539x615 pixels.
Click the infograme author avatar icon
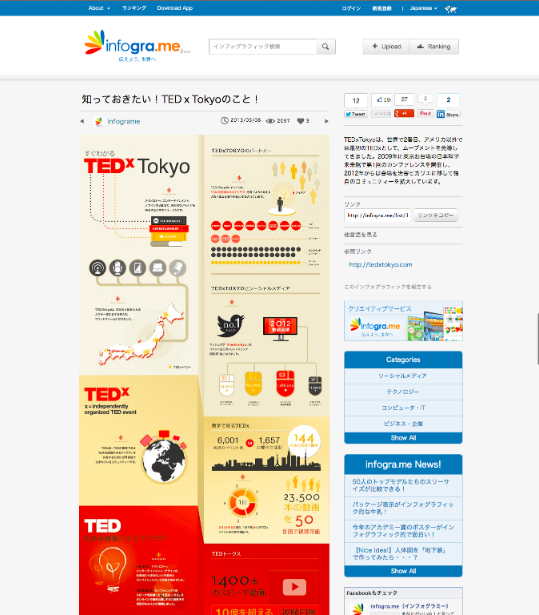point(99,122)
